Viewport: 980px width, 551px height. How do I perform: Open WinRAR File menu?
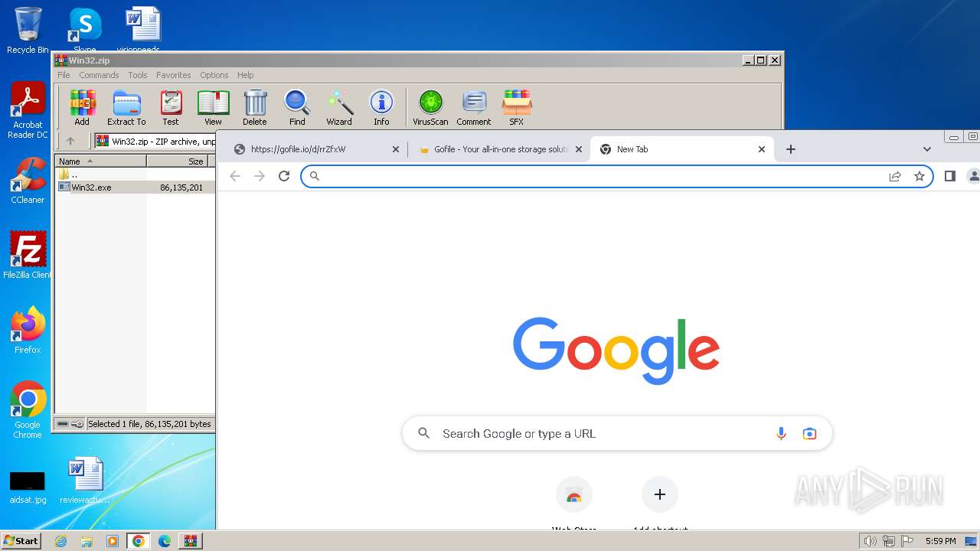[64, 75]
